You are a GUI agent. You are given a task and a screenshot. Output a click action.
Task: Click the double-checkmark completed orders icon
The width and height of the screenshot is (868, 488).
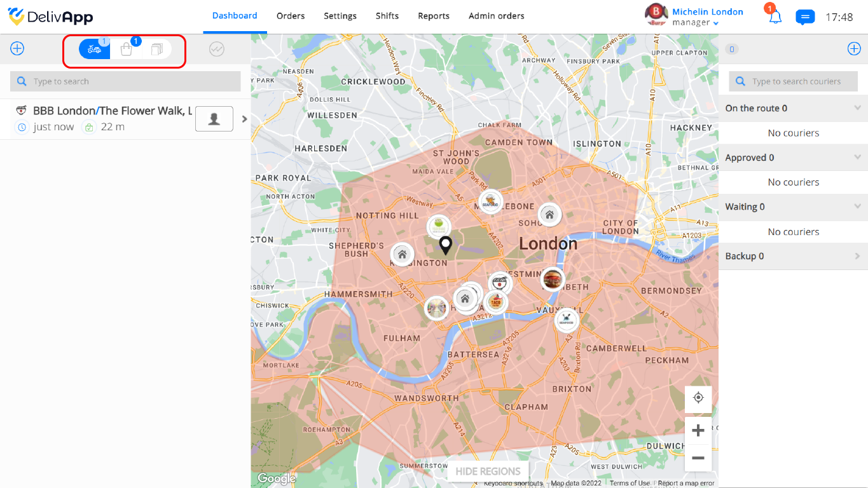tap(217, 49)
